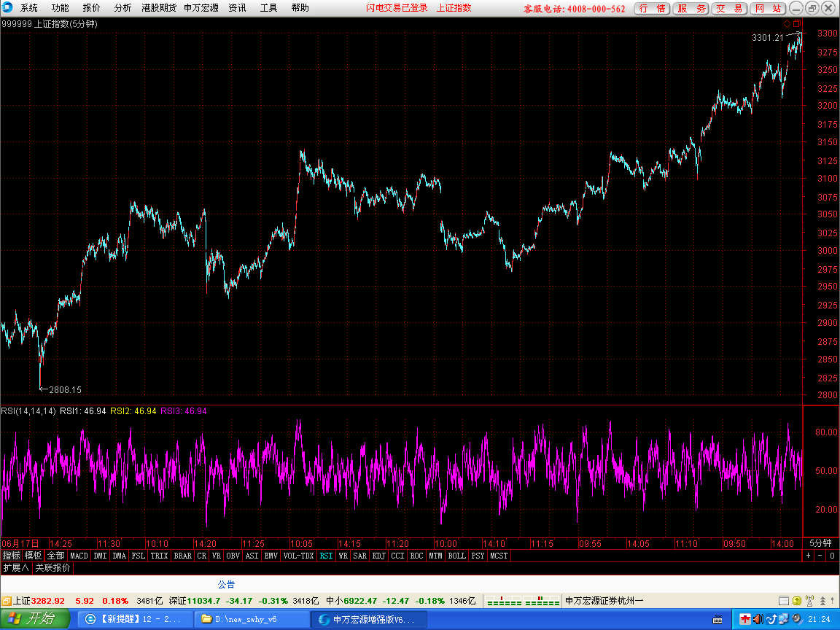
Task: Switch to the 模板 tab
Action: (x=34, y=556)
